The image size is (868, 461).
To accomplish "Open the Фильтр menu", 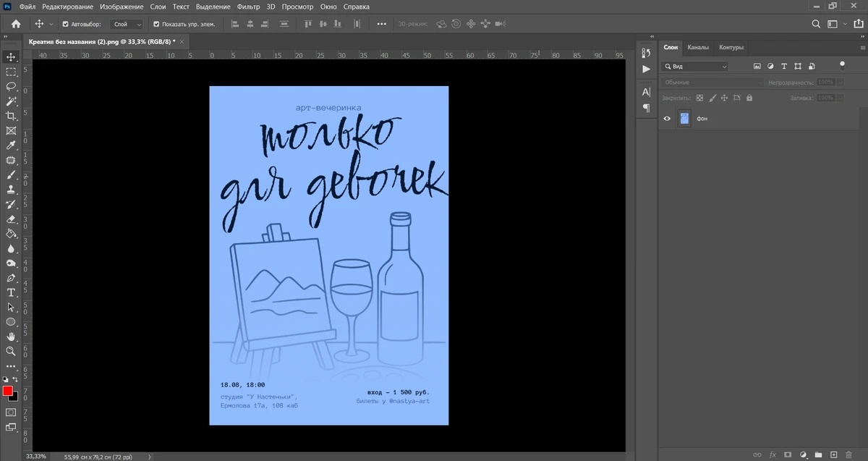I will [x=248, y=7].
